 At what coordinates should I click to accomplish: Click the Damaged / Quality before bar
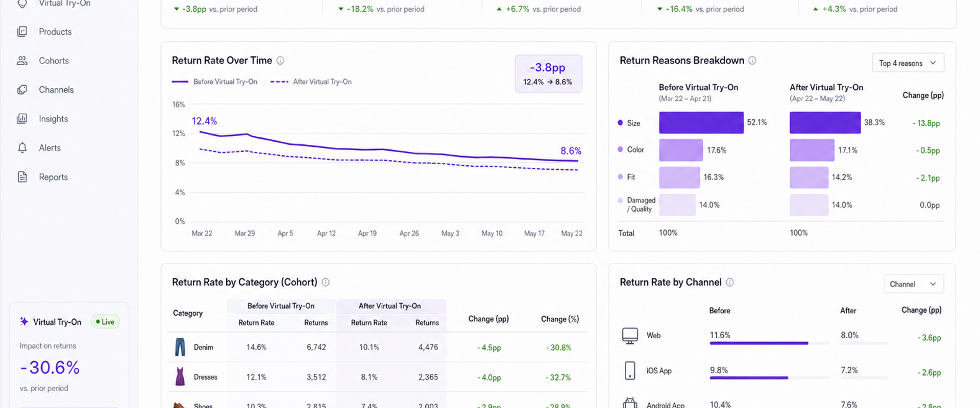coord(677,205)
